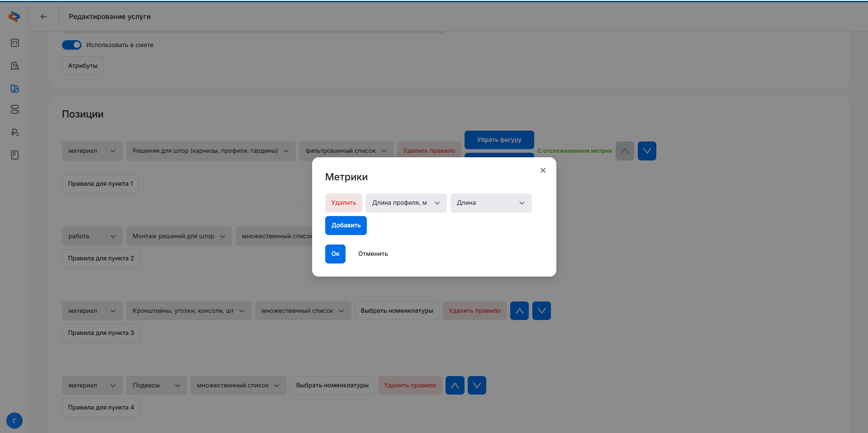The height and width of the screenshot is (433, 868).
Task: Remove the metric with the Удалить button
Action: (343, 203)
